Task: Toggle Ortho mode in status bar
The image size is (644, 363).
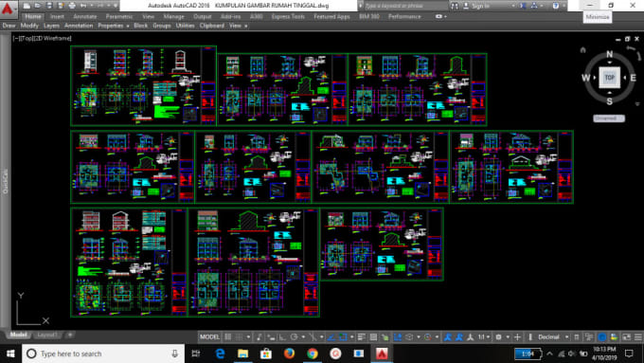Action: [282, 337]
